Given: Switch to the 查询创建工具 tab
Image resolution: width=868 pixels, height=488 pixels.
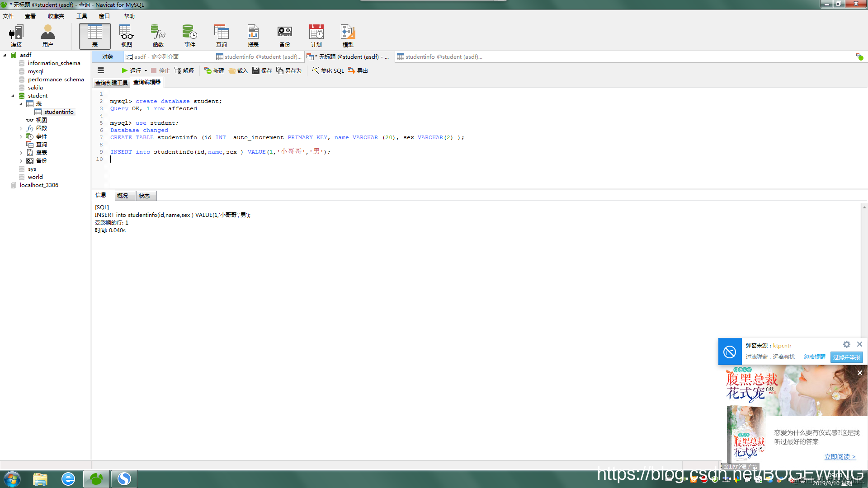Looking at the screenshot, I should (x=111, y=83).
